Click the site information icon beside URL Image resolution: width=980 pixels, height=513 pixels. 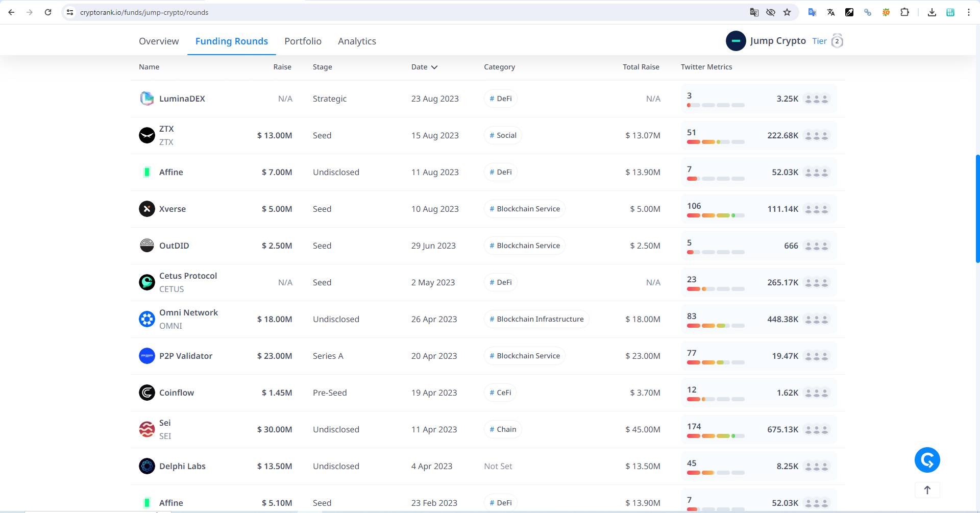(70, 12)
